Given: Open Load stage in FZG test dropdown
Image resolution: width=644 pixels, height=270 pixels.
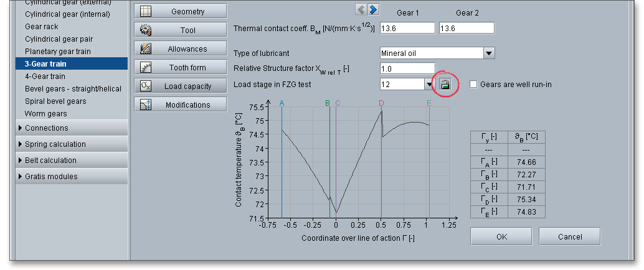Looking at the screenshot, I should [429, 84].
